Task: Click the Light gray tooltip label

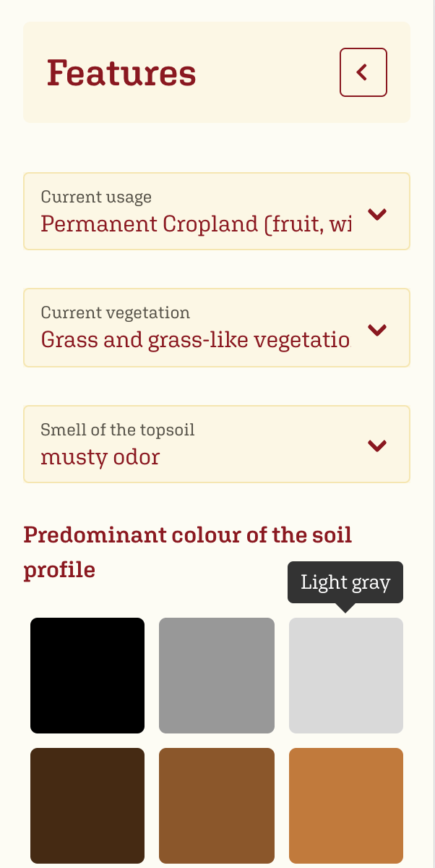Action: tap(345, 582)
